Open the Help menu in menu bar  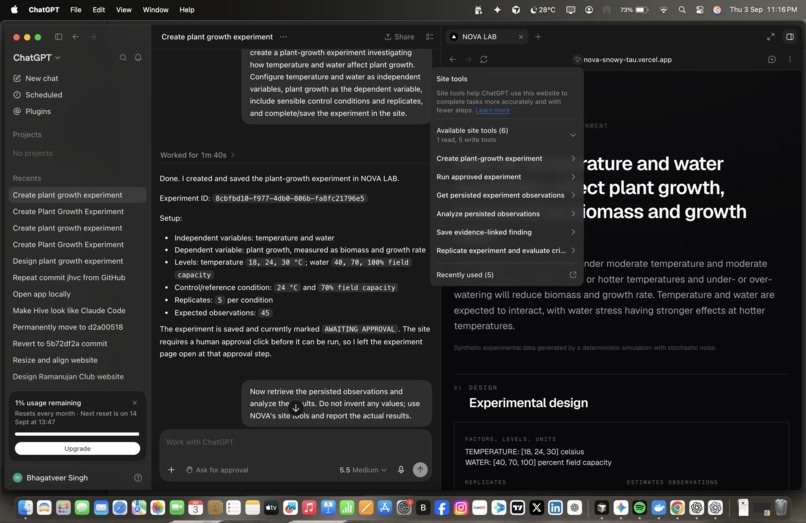click(187, 10)
